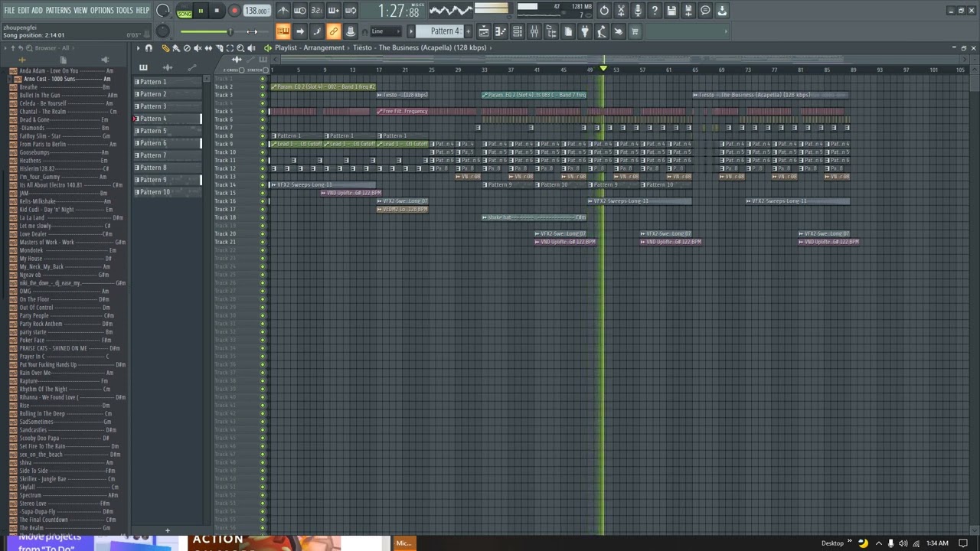Select the Paint brush tool in Playlist

176,48
